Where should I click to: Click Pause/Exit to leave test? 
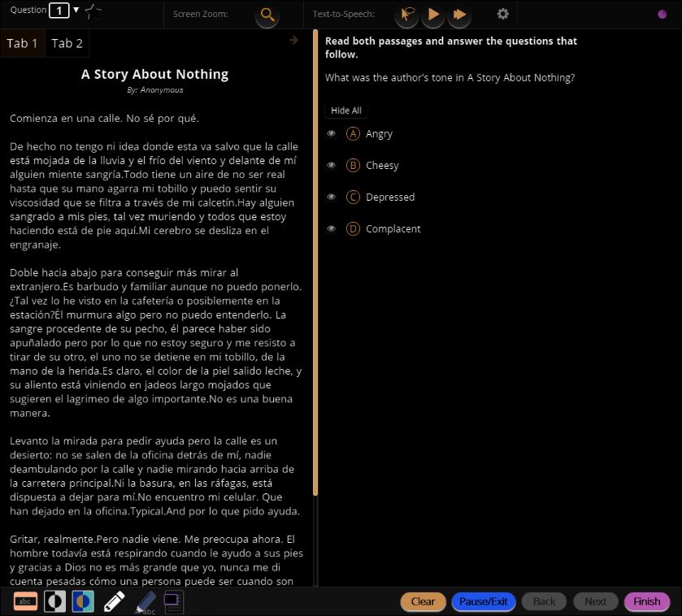(x=483, y=601)
